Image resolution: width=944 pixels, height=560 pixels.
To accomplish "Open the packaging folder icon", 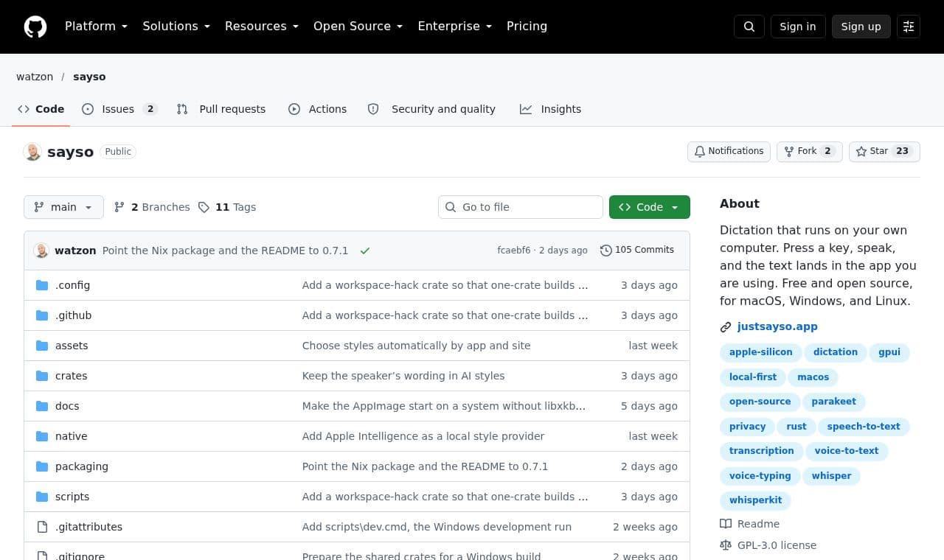I will tap(42, 466).
